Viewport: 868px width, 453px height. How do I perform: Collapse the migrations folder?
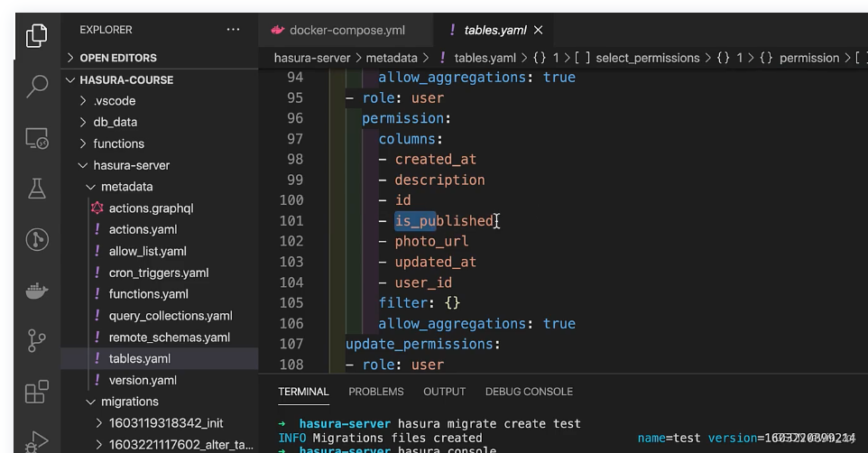coord(130,401)
